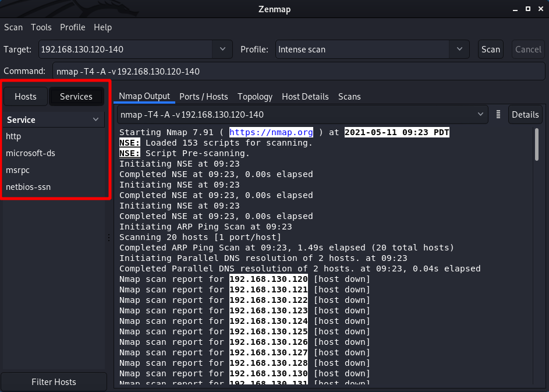Close the Zenmap window

tap(541, 9)
